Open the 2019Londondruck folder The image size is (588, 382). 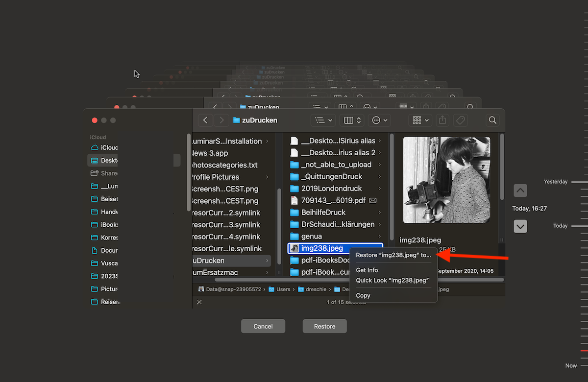(332, 189)
